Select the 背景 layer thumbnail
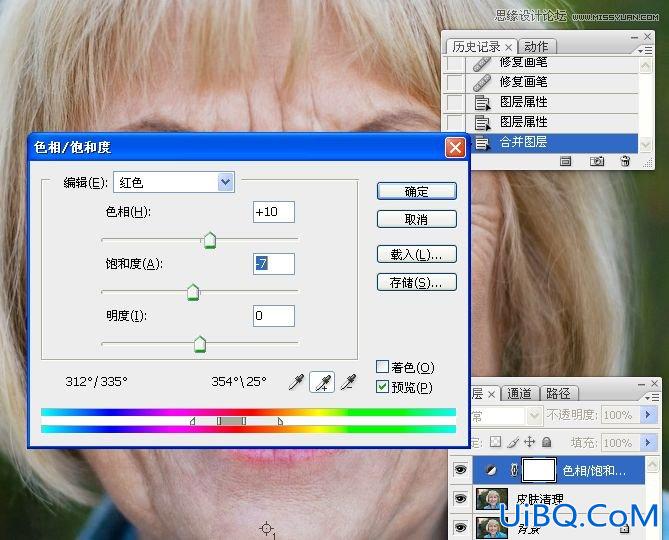The height and width of the screenshot is (540, 669). coord(492,528)
